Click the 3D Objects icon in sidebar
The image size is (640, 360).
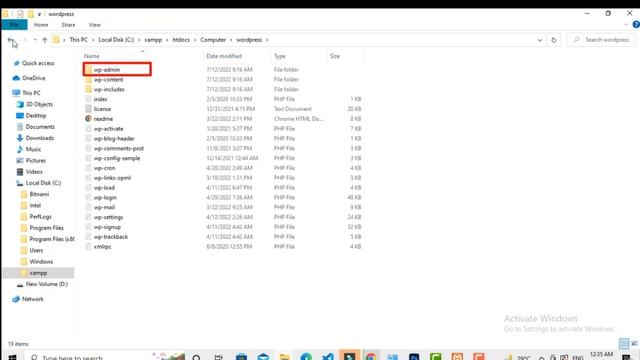coord(20,104)
